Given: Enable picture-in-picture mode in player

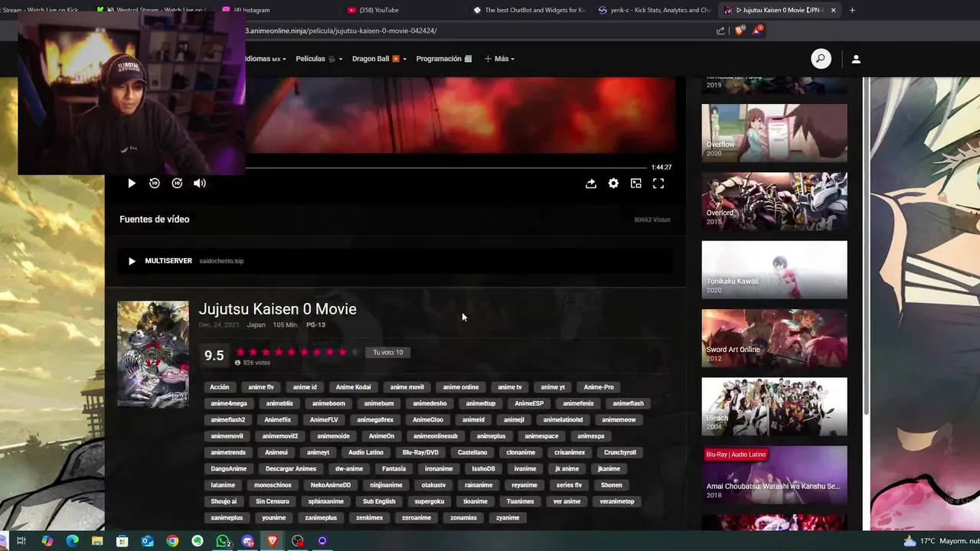Looking at the screenshot, I should [x=635, y=184].
